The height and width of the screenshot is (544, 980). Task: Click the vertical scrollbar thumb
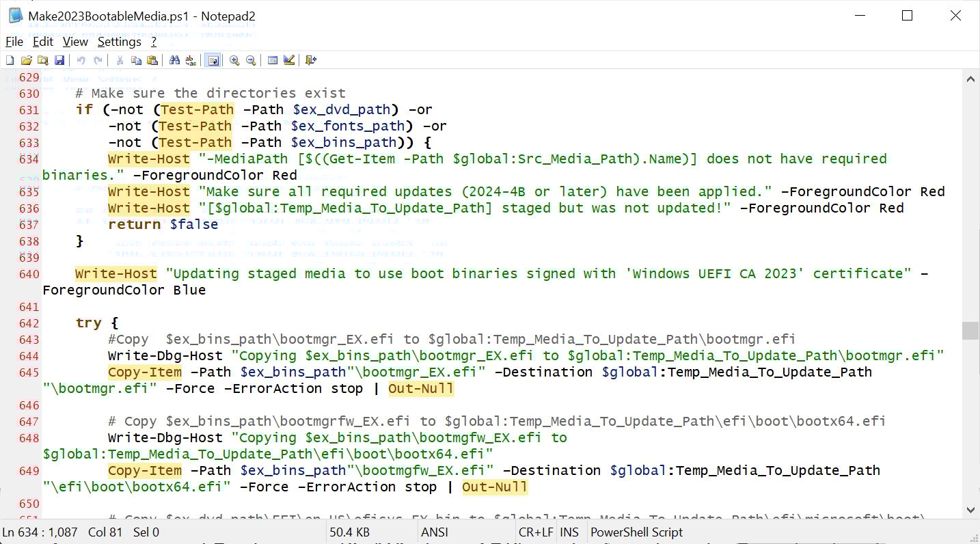[970, 331]
